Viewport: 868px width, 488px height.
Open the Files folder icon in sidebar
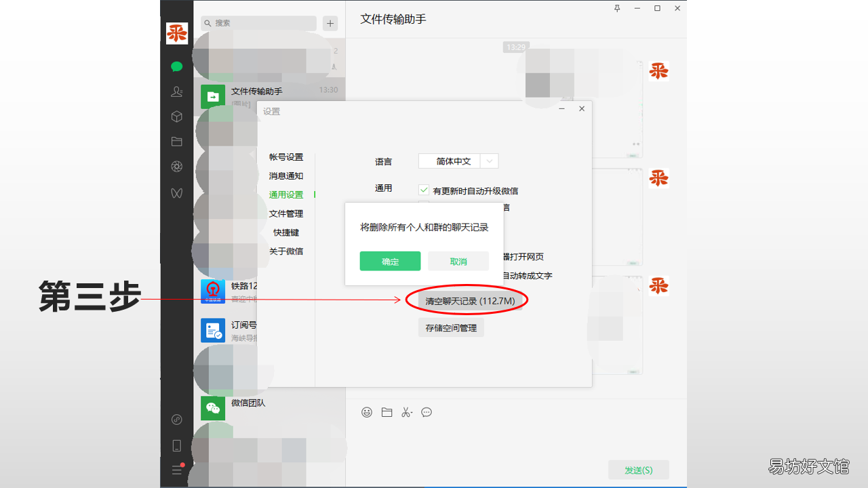point(177,142)
